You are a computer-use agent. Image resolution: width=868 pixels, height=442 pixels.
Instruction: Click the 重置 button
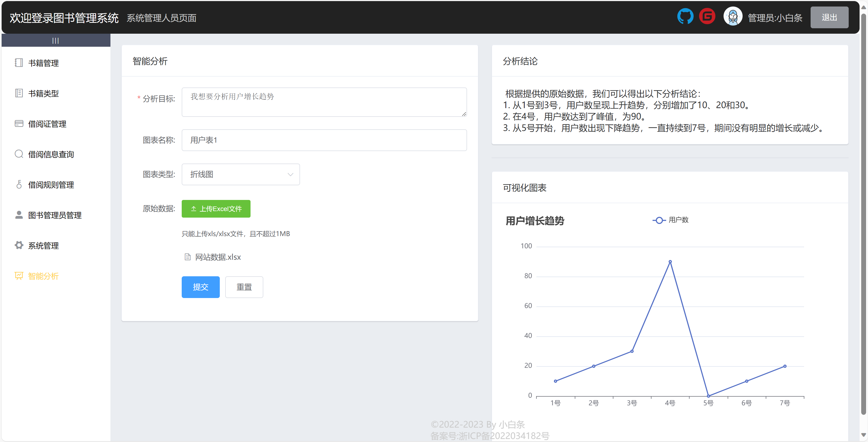click(244, 287)
